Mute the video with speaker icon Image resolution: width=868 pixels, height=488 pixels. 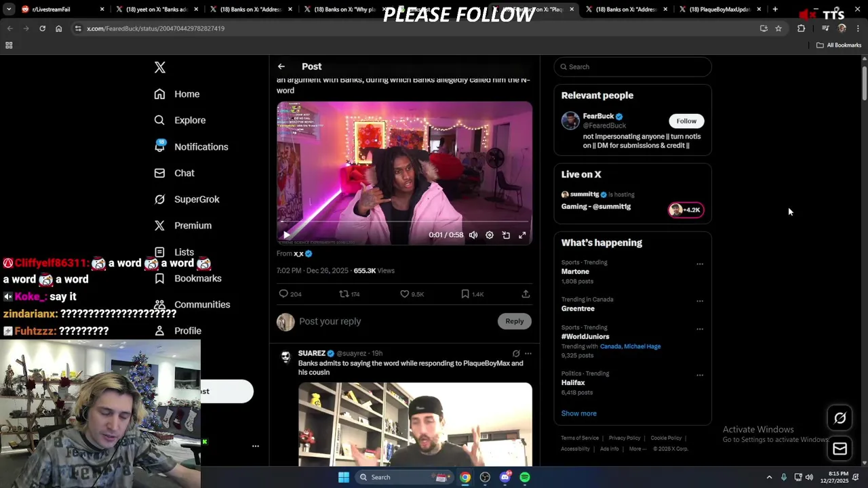coord(473,235)
